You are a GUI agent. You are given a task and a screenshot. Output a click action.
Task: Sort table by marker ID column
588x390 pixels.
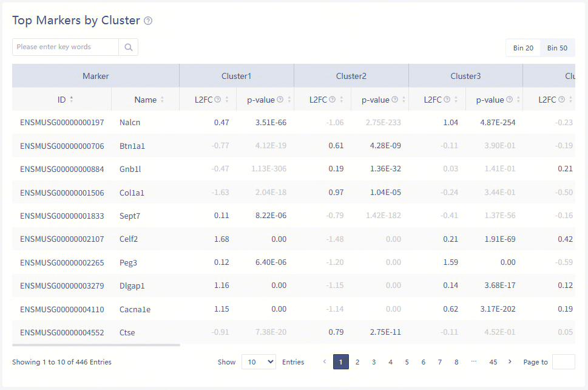(x=72, y=100)
